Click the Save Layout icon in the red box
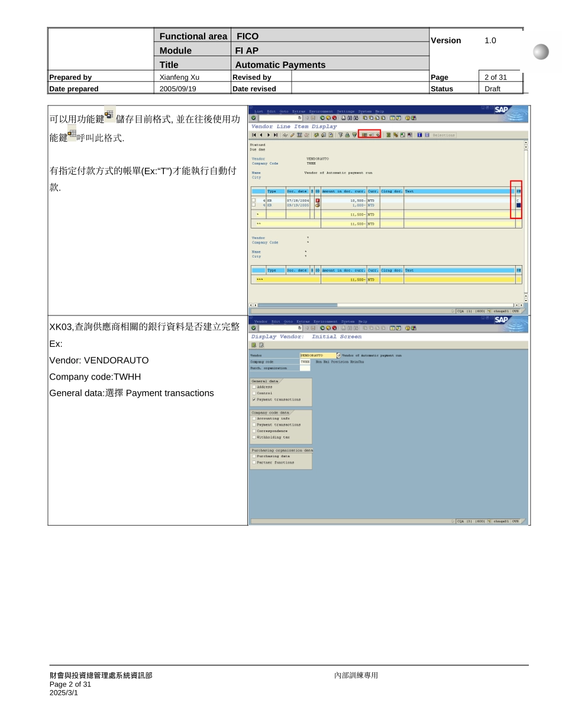 [x=378, y=135]
